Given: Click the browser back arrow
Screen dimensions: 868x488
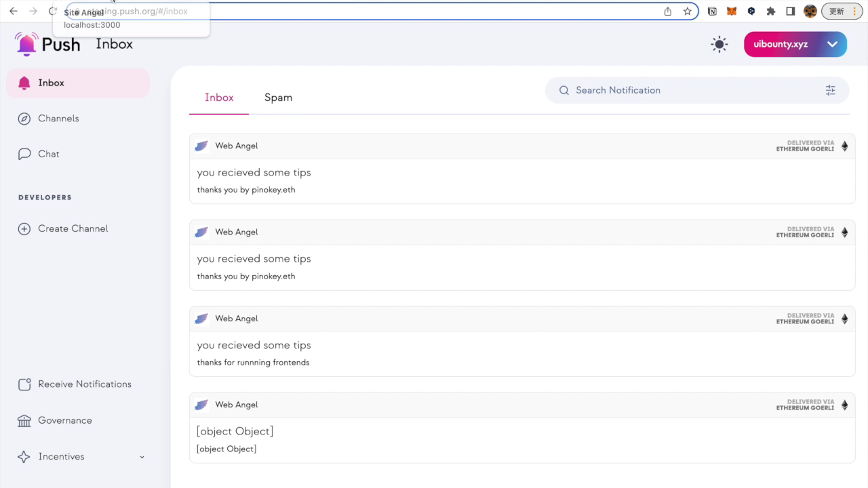Looking at the screenshot, I should [14, 12].
